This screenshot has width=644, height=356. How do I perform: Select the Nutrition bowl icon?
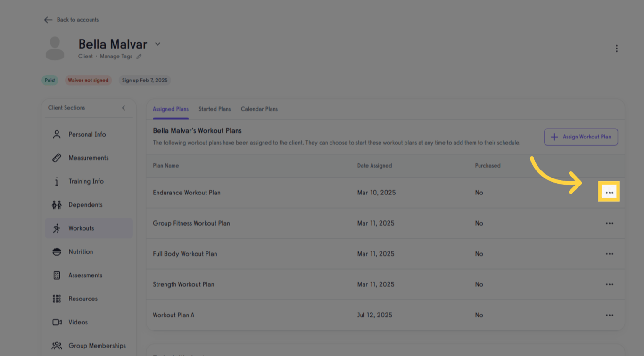coord(57,252)
